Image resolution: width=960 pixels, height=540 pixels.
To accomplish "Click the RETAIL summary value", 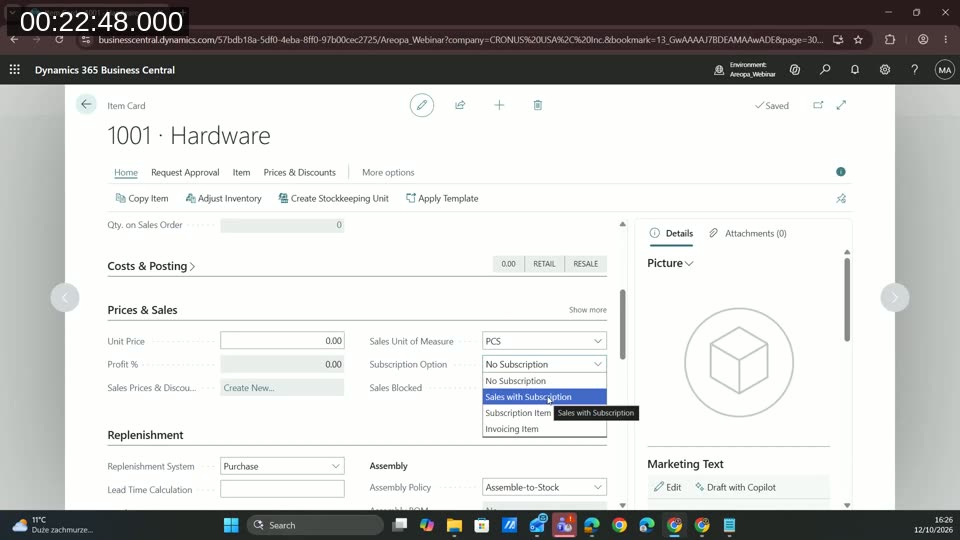I will [544, 264].
